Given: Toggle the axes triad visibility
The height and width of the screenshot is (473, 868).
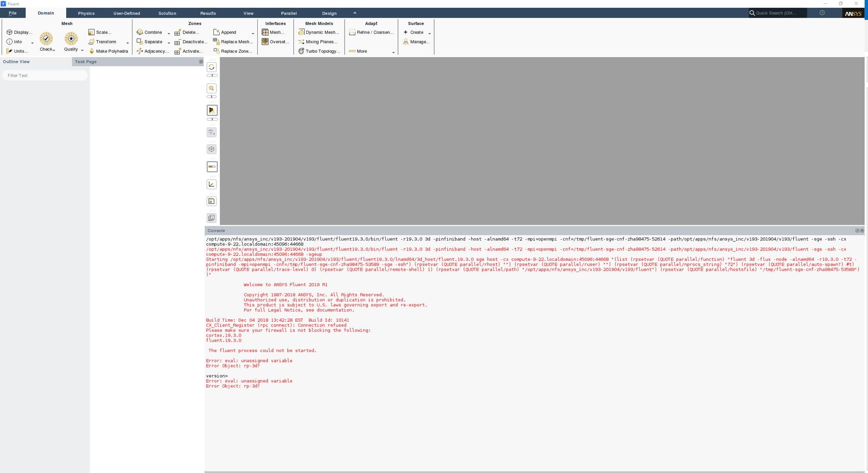Looking at the screenshot, I should click(x=212, y=184).
